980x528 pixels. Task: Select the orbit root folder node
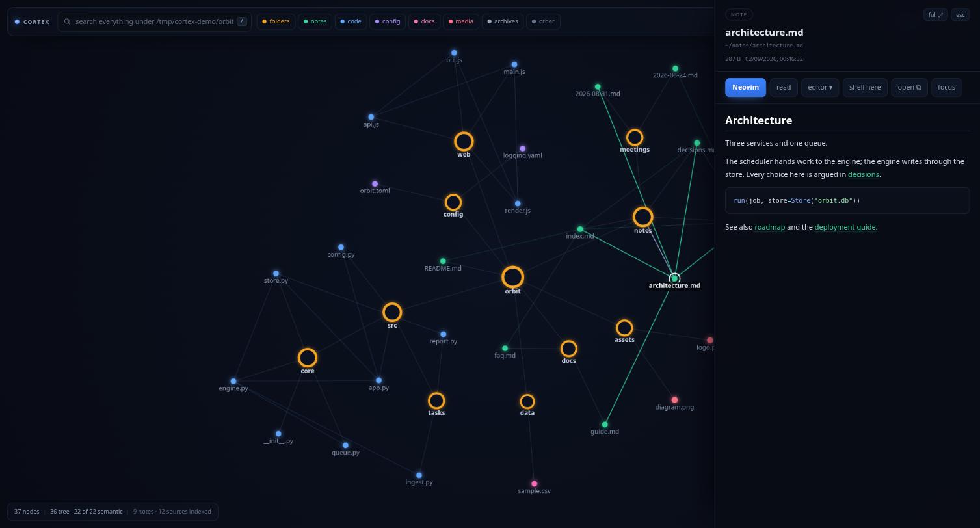pos(512,277)
